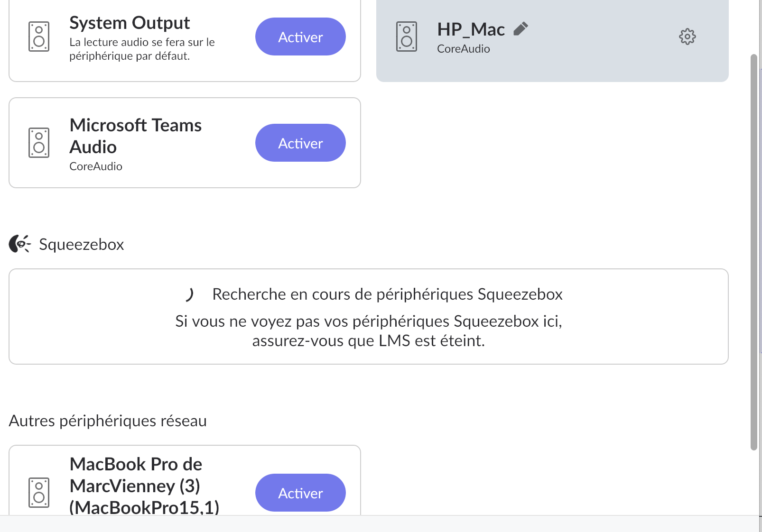Click the System Output speaker icon
Image resolution: width=762 pixels, height=532 pixels.
pyautogui.click(x=39, y=37)
